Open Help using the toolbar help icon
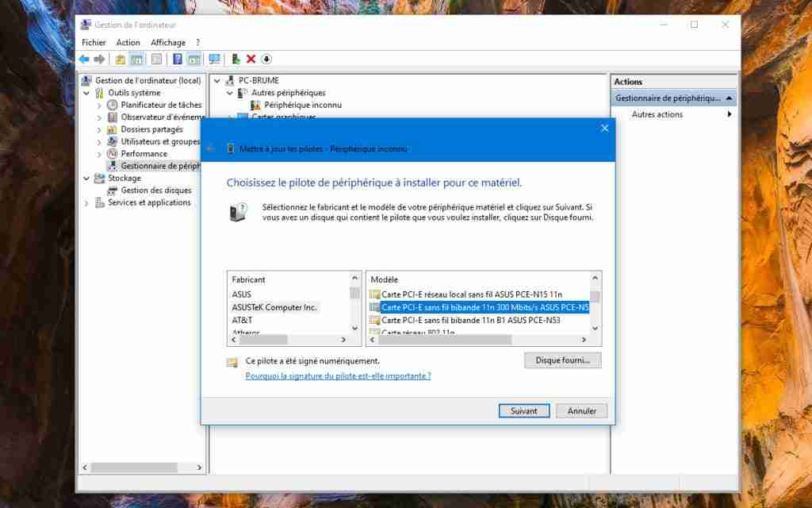The height and width of the screenshot is (508, 812). tap(178, 59)
